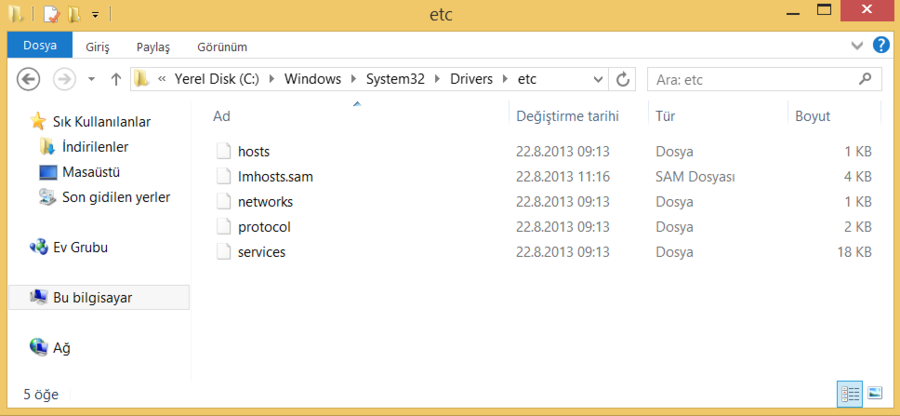Open the Recent locations dropdown arrow
900x416 pixels.
click(92, 78)
